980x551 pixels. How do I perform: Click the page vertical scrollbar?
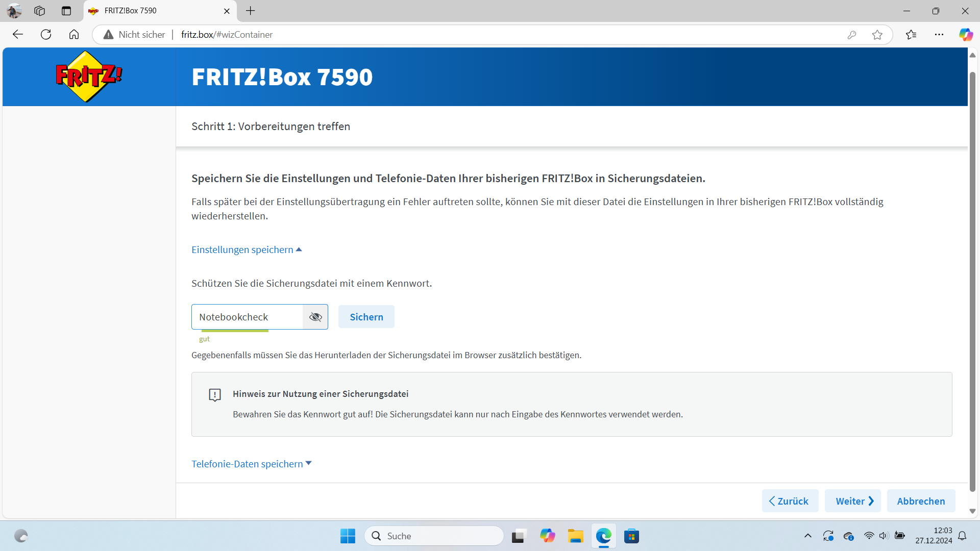tap(972, 281)
